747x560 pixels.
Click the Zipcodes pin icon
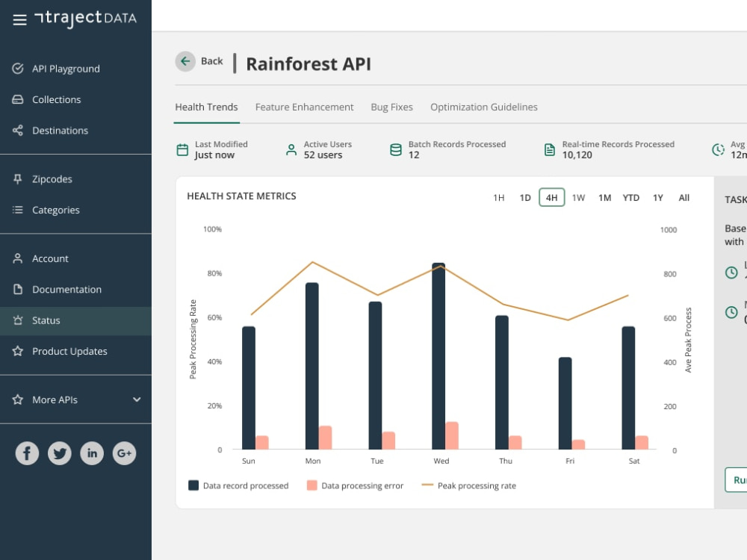coord(18,179)
